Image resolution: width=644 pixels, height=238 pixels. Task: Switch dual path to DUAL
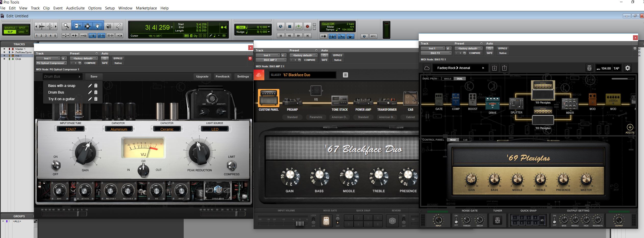[460, 79]
